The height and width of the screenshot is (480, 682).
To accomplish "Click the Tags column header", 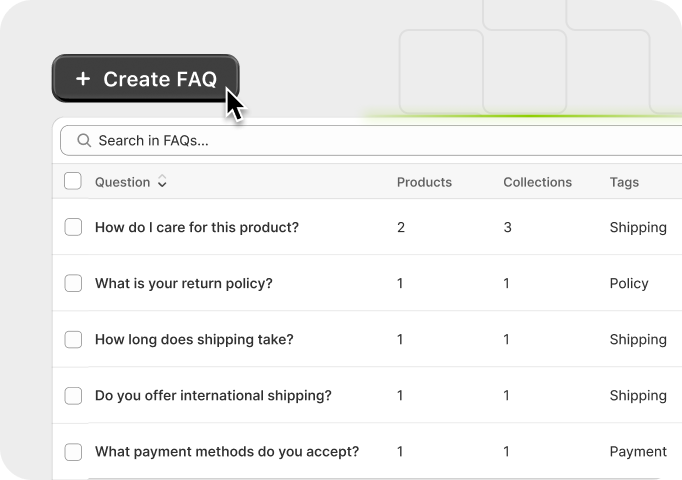I will pyautogui.click(x=624, y=182).
